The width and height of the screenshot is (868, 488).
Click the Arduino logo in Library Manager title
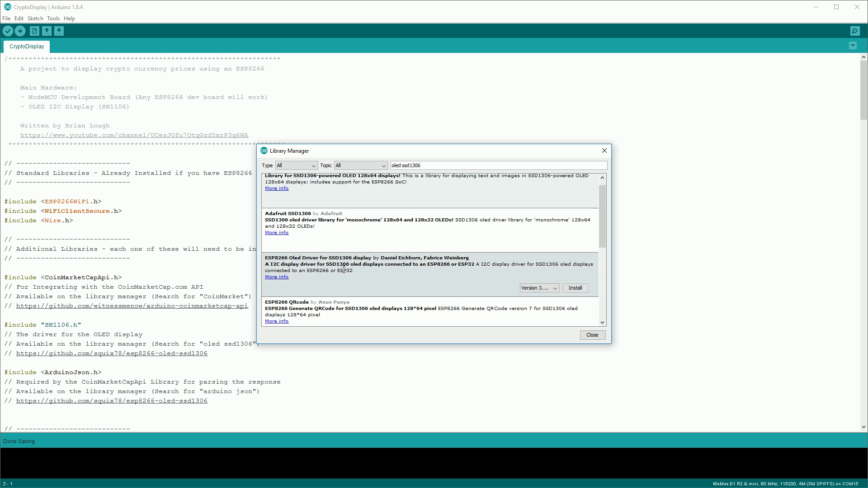coord(264,150)
